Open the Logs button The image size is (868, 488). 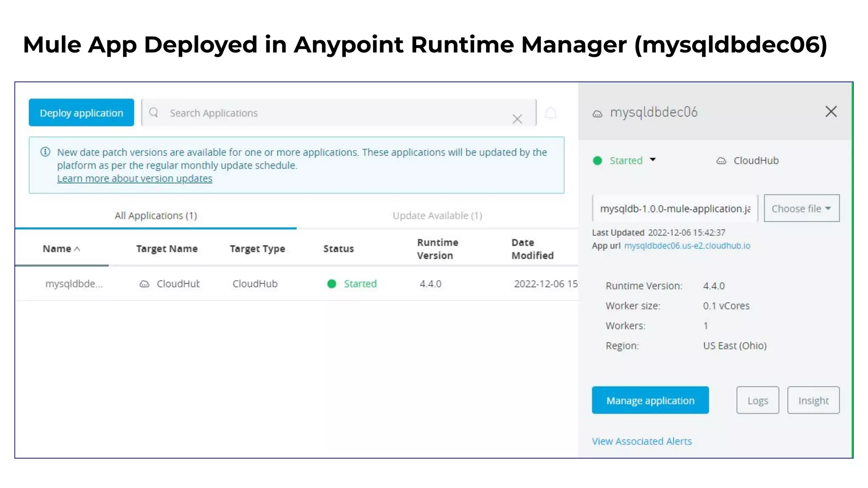click(x=757, y=400)
